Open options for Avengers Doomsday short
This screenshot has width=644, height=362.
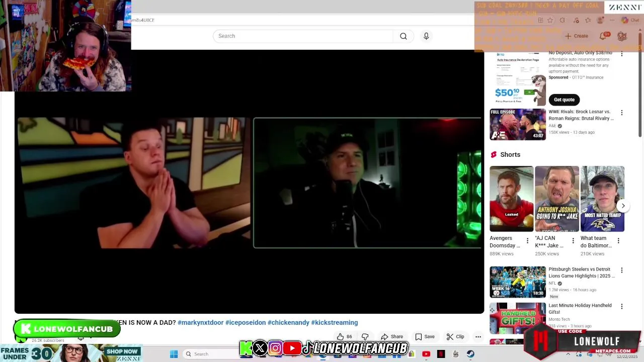pos(527,241)
